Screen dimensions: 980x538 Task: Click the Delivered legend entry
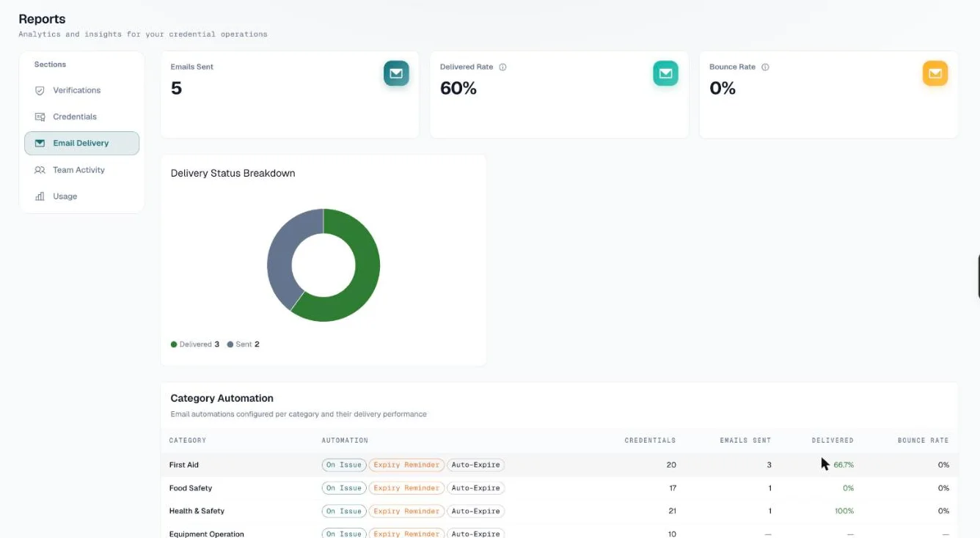pos(195,344)
